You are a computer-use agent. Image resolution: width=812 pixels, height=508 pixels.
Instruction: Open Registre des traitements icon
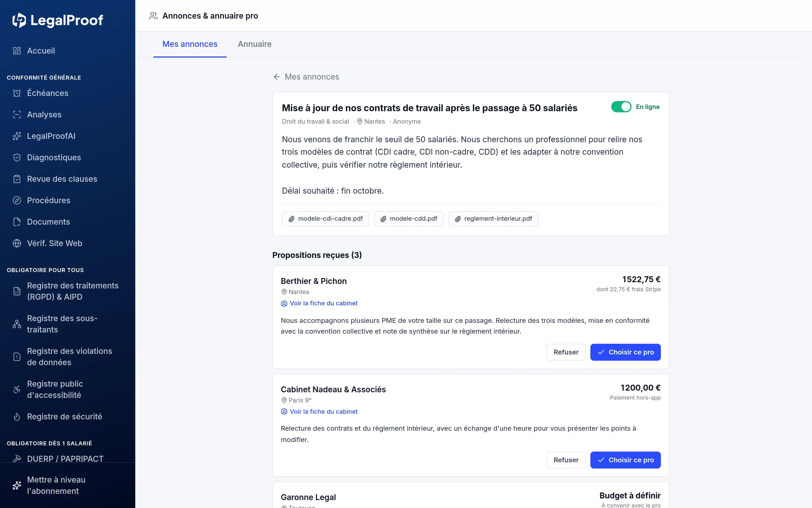17,291
